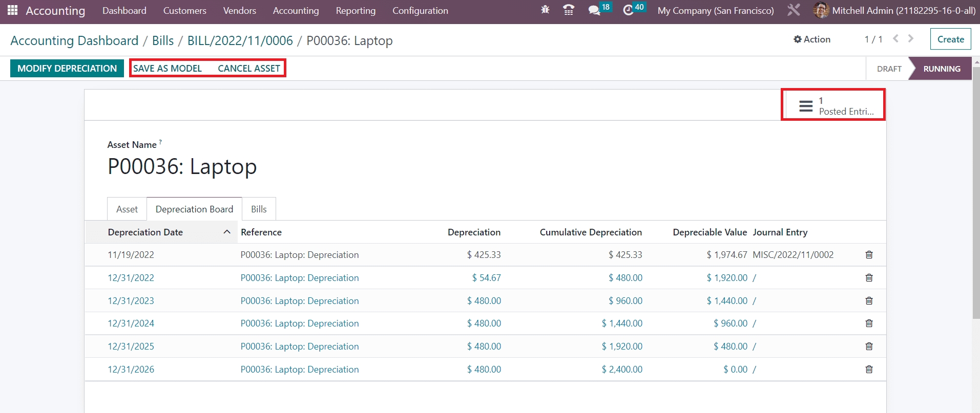980x413 pixels.
Task: Click next record arrow
Action: point(910,39)
